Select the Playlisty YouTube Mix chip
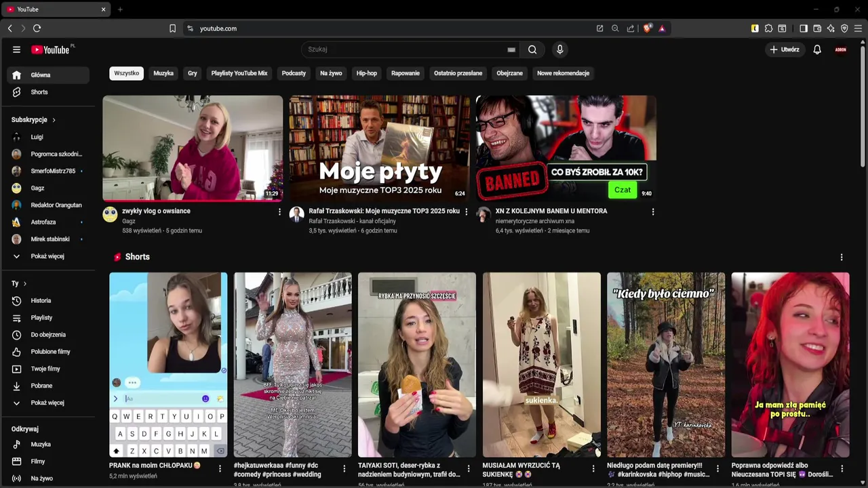The height and width of the screenshot is (488, 868). coord(239,73)
